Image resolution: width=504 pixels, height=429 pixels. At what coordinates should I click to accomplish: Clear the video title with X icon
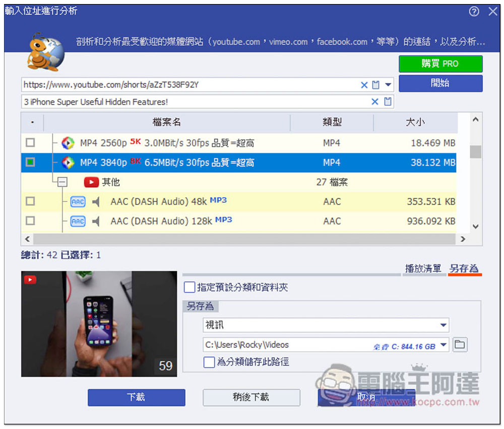(x=375, y=102)
